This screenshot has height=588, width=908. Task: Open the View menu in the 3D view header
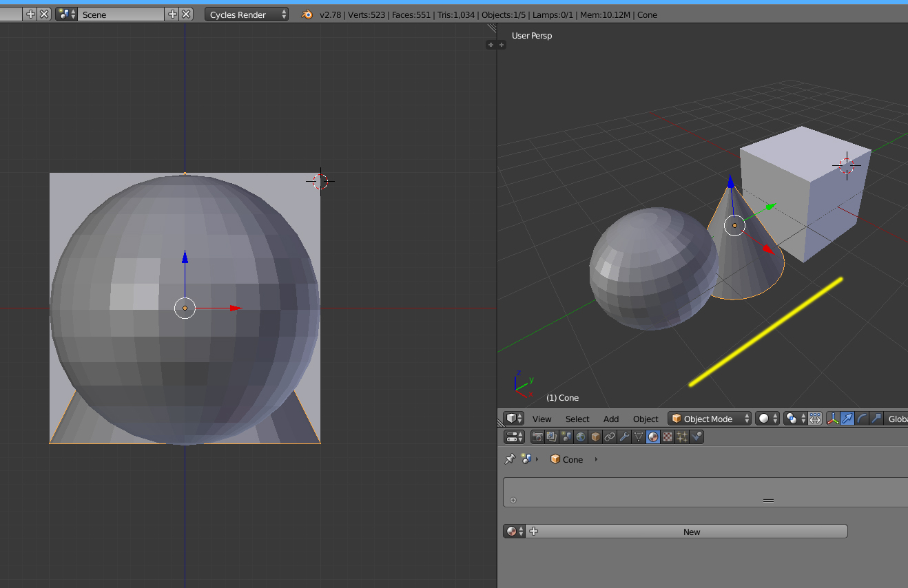coord(541,419)
